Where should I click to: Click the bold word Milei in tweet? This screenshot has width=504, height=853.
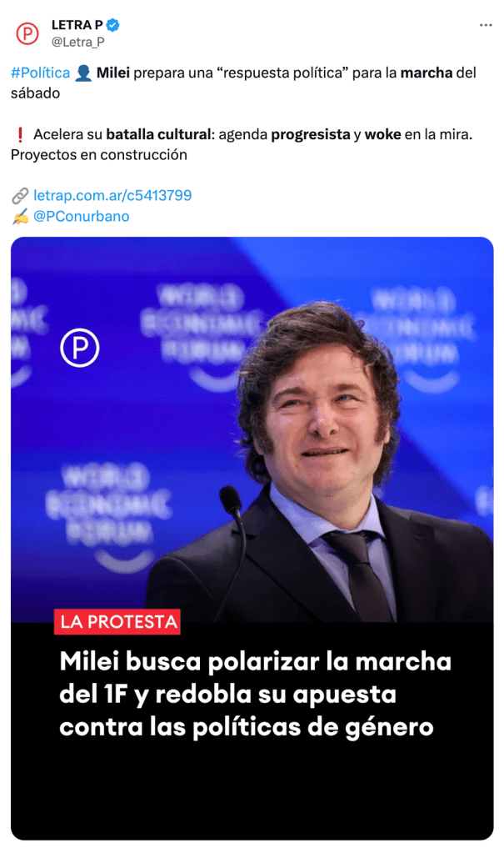coord(113,73)
